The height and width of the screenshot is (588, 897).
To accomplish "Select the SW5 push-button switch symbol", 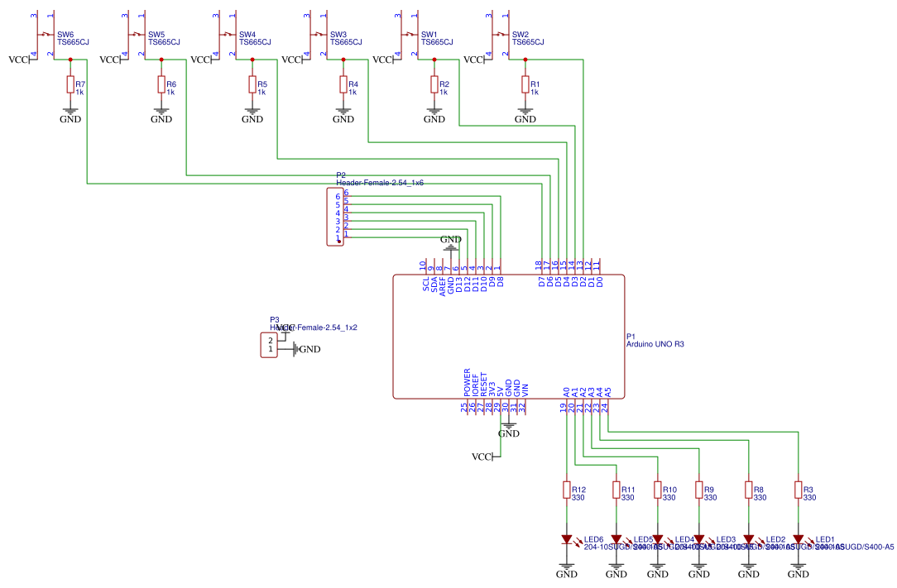I will coord(137,35).
